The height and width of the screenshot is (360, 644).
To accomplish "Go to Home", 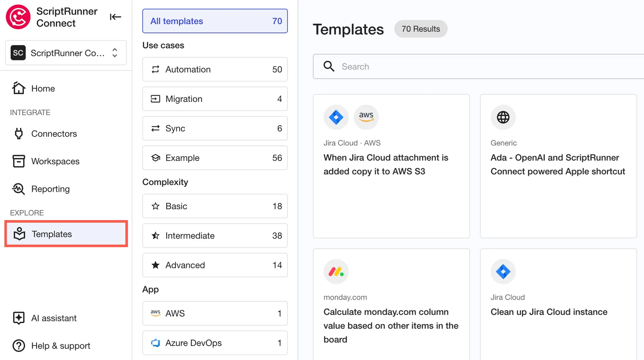I will pos(43,89).
